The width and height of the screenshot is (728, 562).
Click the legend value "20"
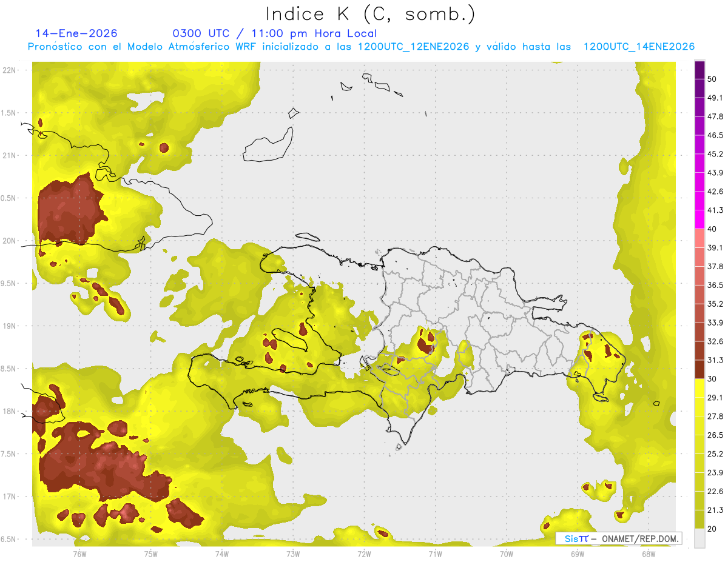click(x=713, y=529)
